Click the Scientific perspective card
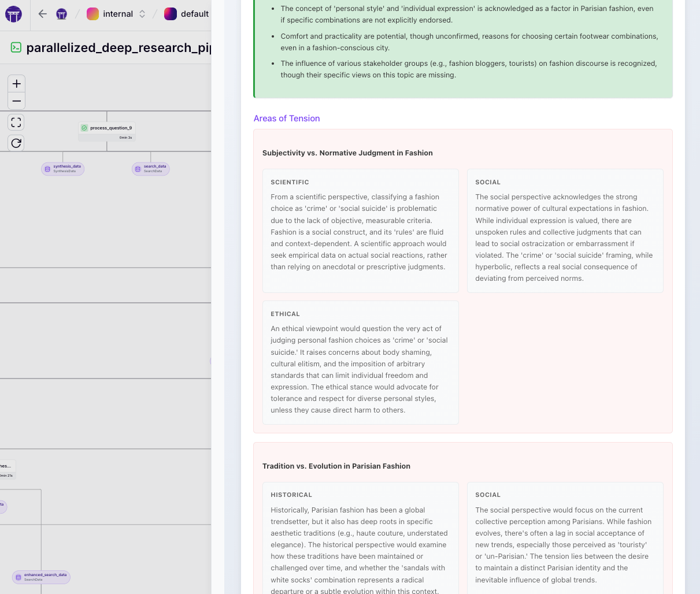The width and height of the screenshot is (700, 594). pyautogui.click(x=360, y=231)
